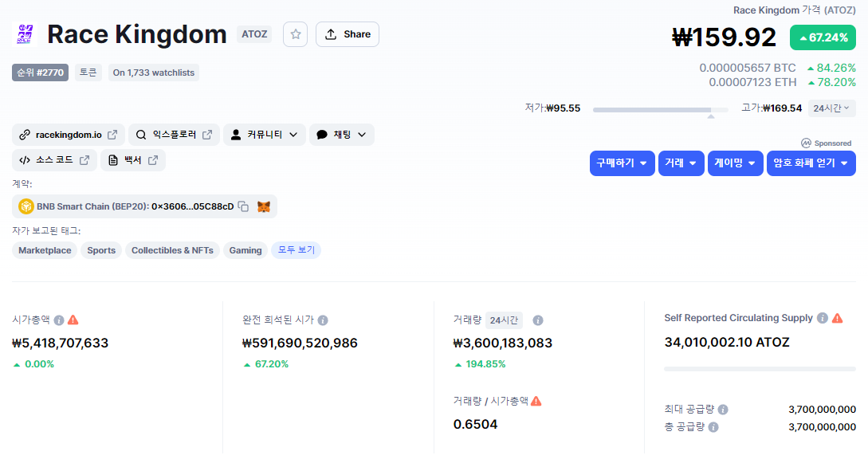868x463 pixels.
Task: Show info for 최대 공급량
Action: pyautogui.click(x=723, y=410)
